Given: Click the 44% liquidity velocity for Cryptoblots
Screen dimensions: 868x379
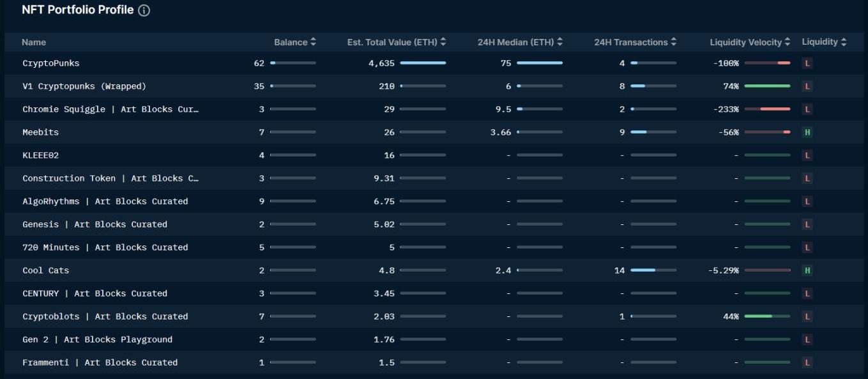Looking at the screenshot, I should click(x=731, y=316).
